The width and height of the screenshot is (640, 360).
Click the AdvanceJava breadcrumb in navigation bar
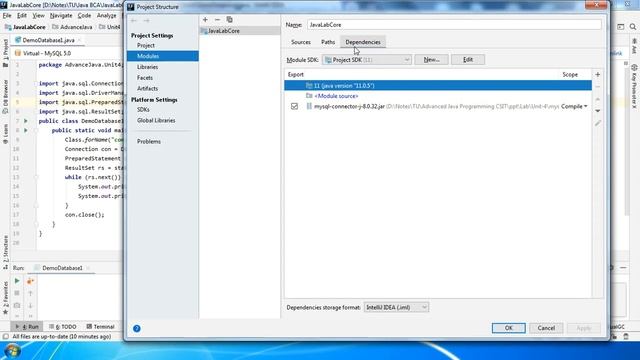coord(72,27)
